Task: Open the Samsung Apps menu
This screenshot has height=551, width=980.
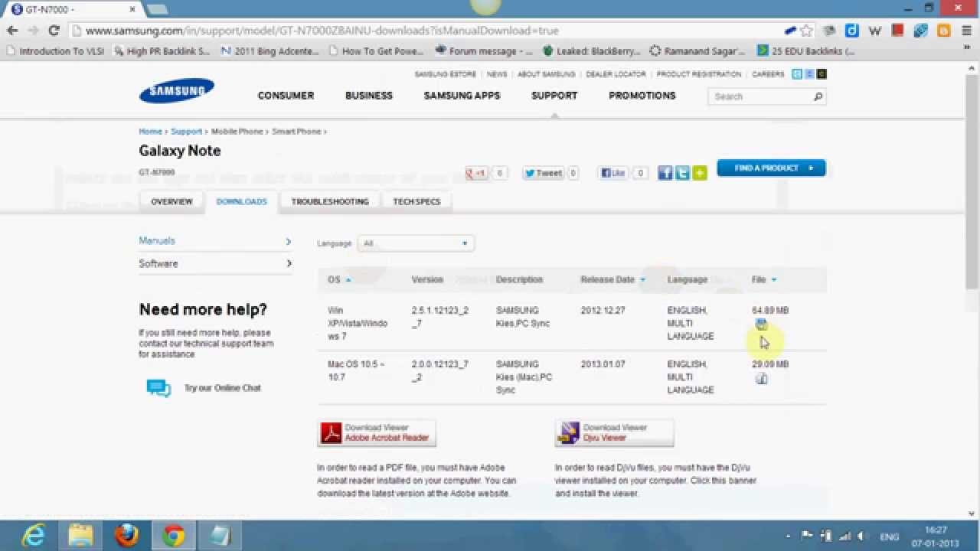Action: [462, 96]
